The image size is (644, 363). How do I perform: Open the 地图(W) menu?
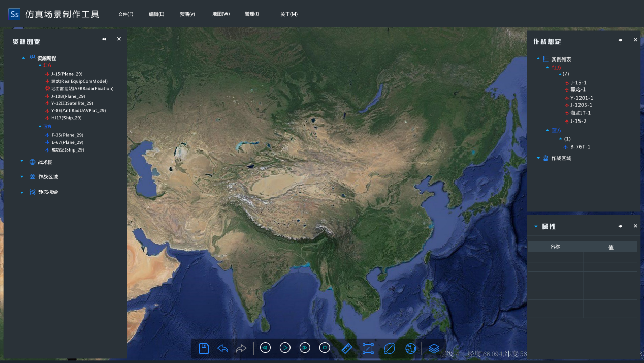[221, 14]
